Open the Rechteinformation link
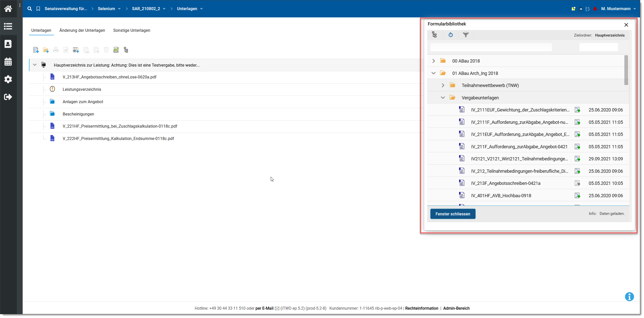The width and height of the screenshot is (644, 318). pos(422,308)
